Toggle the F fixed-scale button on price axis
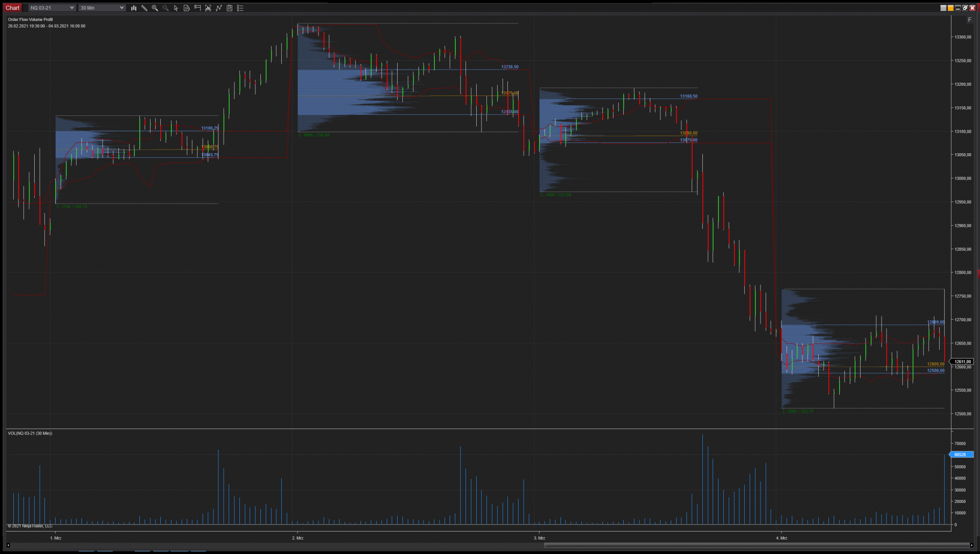Viewport: 980px width, 554px height. pos(970,20)
